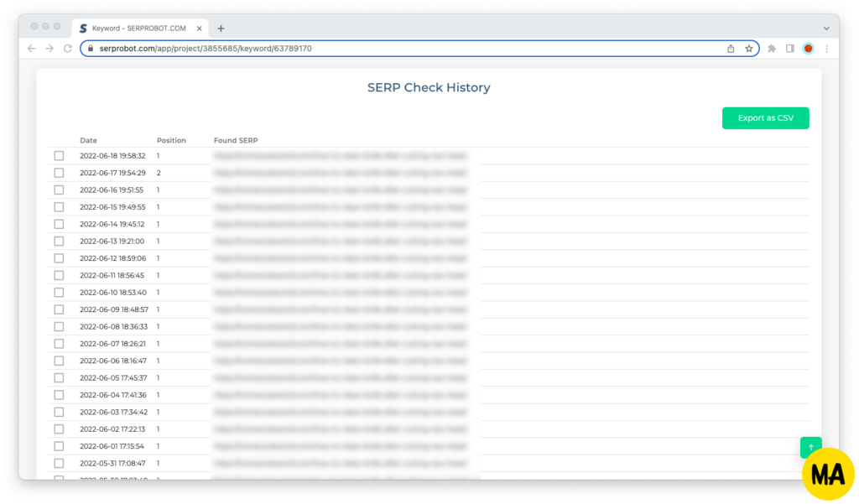This screenshot has height=504, width=859.
Task: Click the share icon in address bar
Action: pos(731,49)
